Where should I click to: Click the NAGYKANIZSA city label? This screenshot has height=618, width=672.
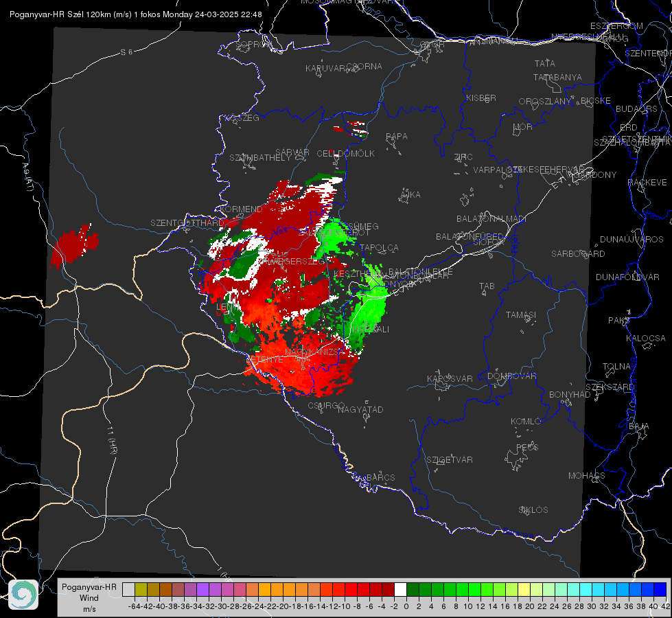click(314, 352)
